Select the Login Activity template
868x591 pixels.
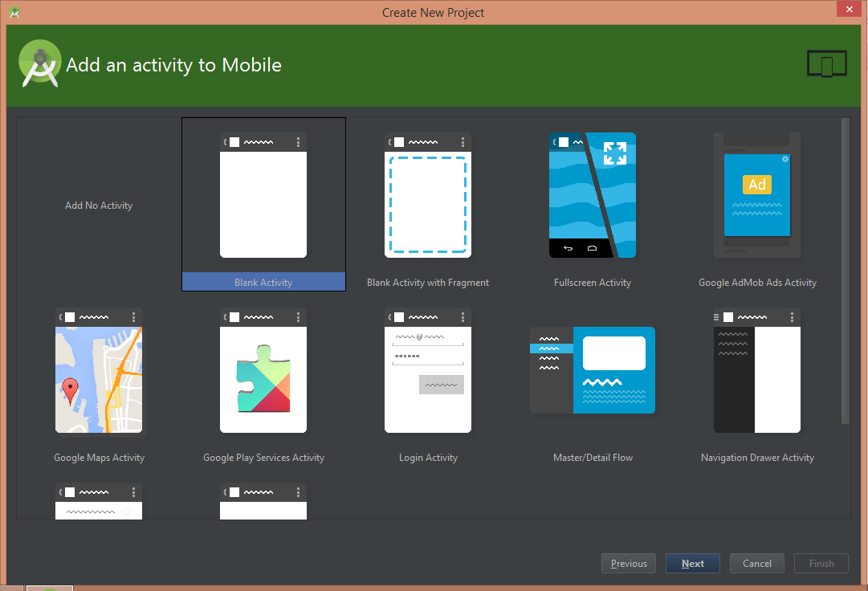pos(428,371)
